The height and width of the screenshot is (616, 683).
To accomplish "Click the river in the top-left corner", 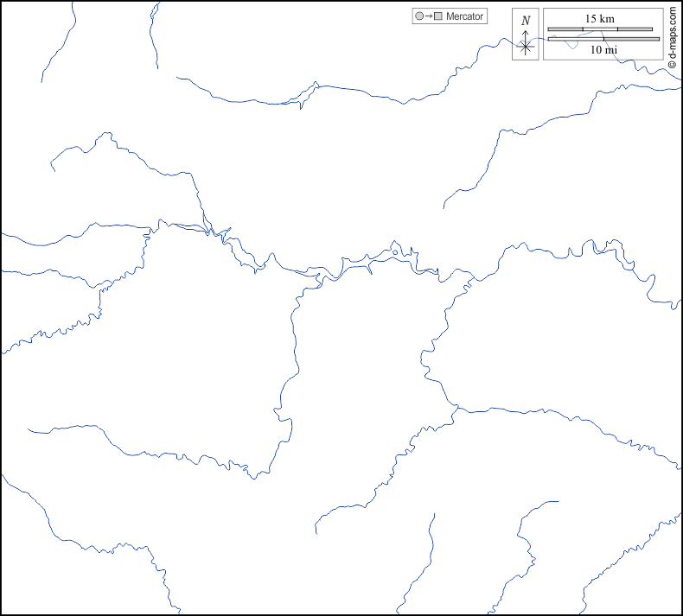I will coord(57,43).
